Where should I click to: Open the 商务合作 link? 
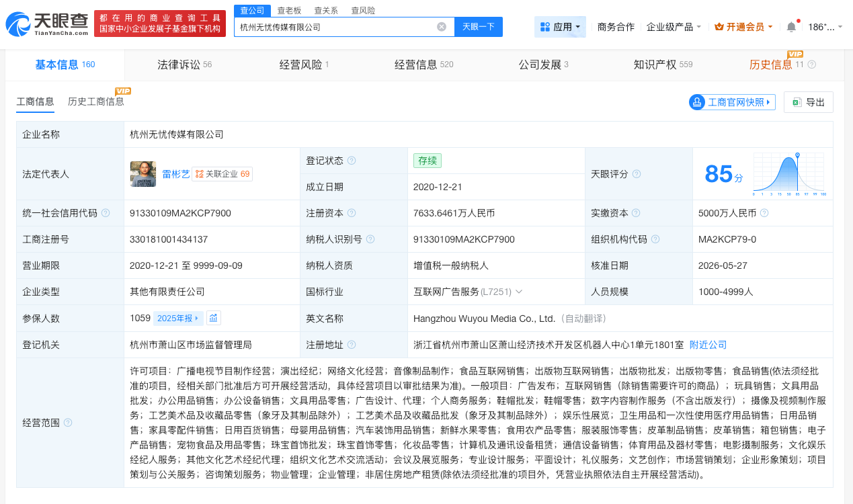(616, 27)
